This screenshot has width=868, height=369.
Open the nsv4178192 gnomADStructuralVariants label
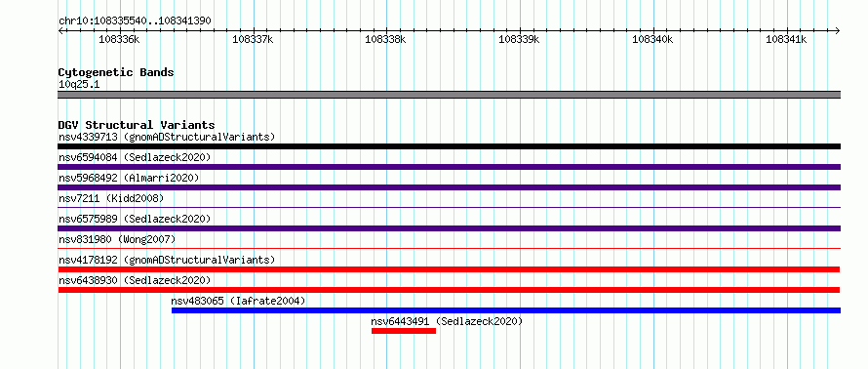click(167, 260)
